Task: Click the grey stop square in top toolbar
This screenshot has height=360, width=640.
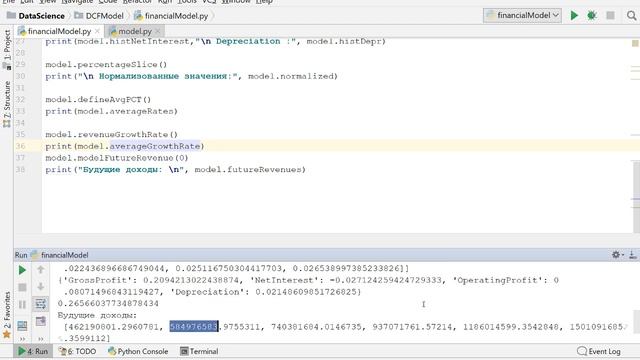Action: (x=610, y=16)
